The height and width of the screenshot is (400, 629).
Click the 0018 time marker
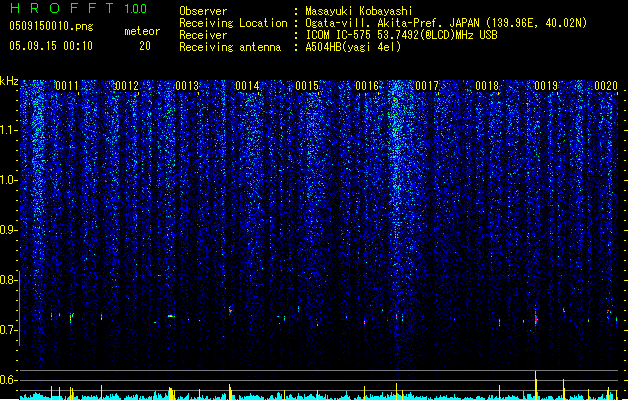click(x=487, y=86)
